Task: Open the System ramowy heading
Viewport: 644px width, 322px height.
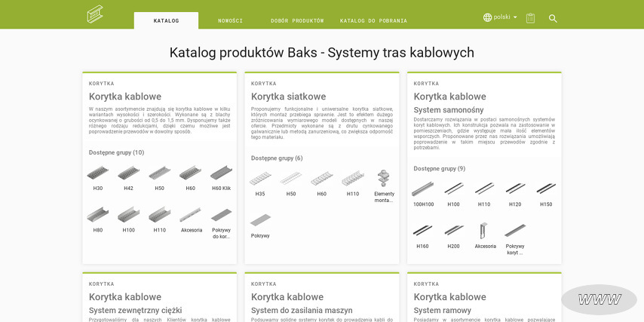Action: click(x=443, y=310)
